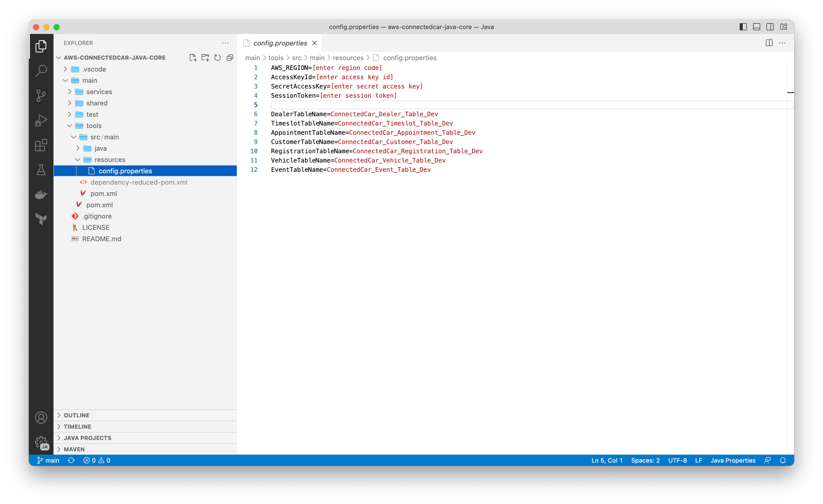Open the Search view
The width and height of the screenshot is (823, 504).
(41, 70)
